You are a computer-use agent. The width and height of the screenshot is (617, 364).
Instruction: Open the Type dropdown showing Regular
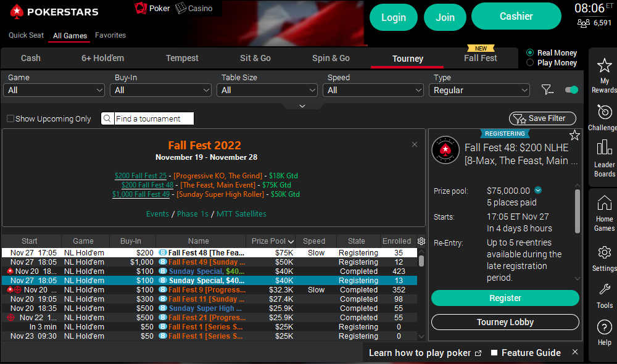(479, 90)
